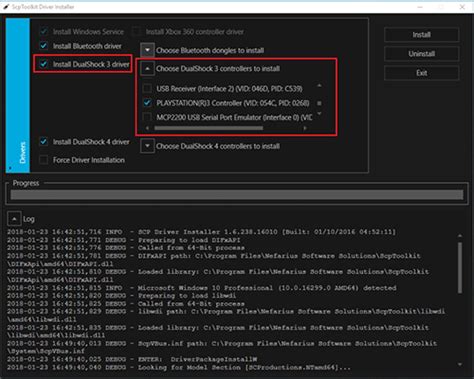Click the device list horizontal scrollbar

coord(209,128)
